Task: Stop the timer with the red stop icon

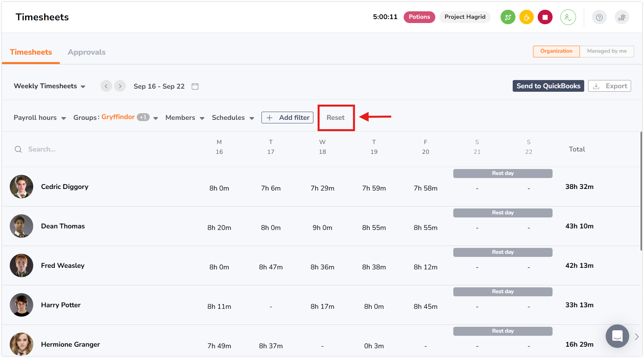Action: 545,17
